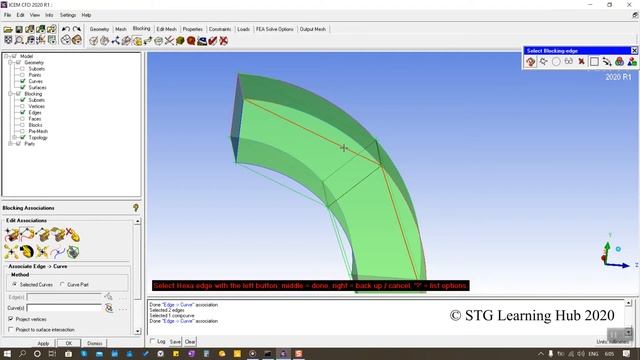The height and width of the screenshot is (360, 640).
Task: Open the File menu
Action: 7,15
